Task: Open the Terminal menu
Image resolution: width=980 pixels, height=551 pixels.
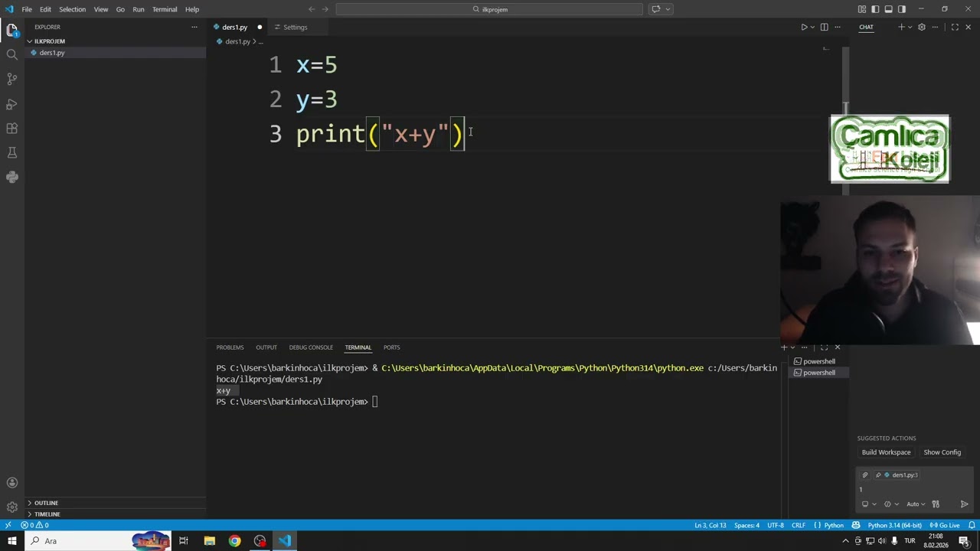Action: click(x=165, y=9)
